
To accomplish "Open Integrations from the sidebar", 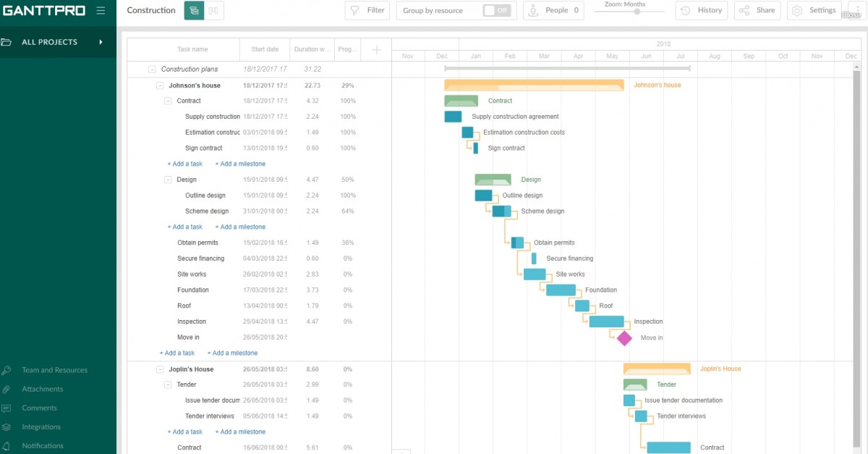I will coord(41,427).
